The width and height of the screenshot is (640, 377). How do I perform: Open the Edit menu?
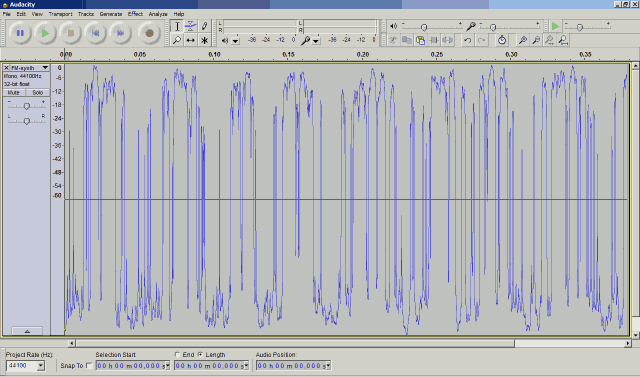point(21,14)
